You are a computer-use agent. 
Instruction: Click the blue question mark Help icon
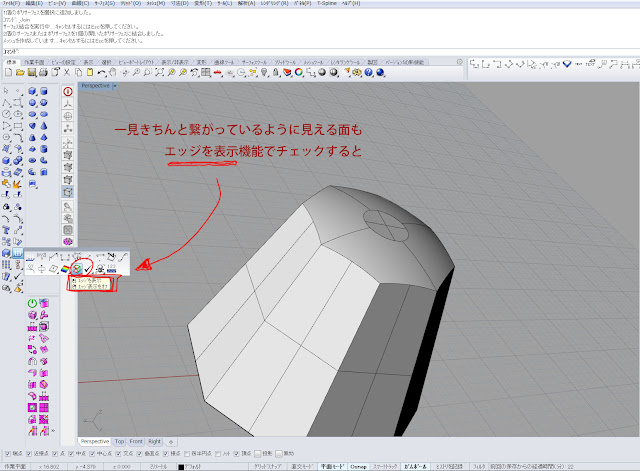click(x=369, y=73)
